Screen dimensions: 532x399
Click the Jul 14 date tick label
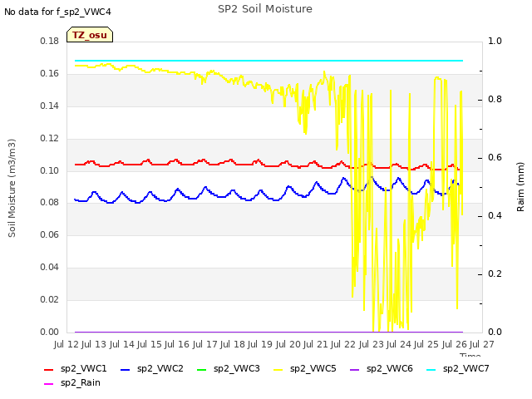[122, 344]
